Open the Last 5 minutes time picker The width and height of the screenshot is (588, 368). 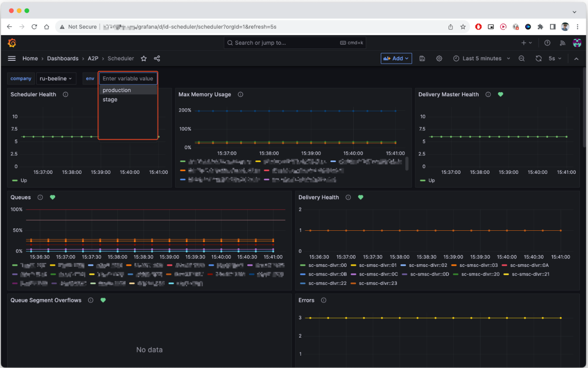482,58
